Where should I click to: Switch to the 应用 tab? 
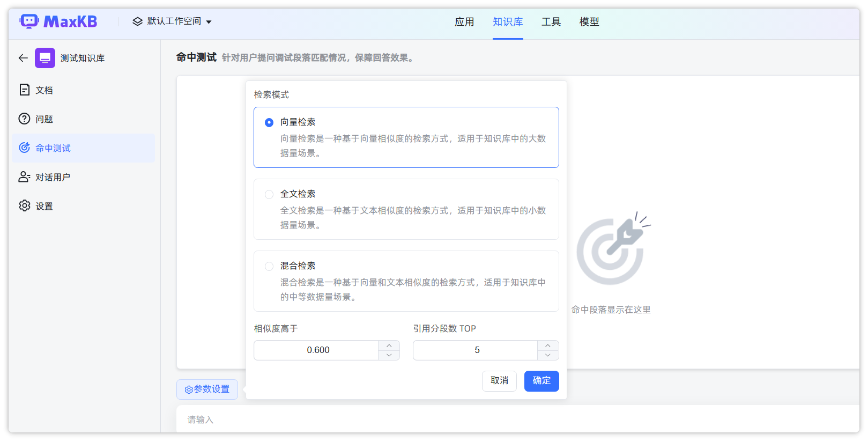click(x=464, y=22)
